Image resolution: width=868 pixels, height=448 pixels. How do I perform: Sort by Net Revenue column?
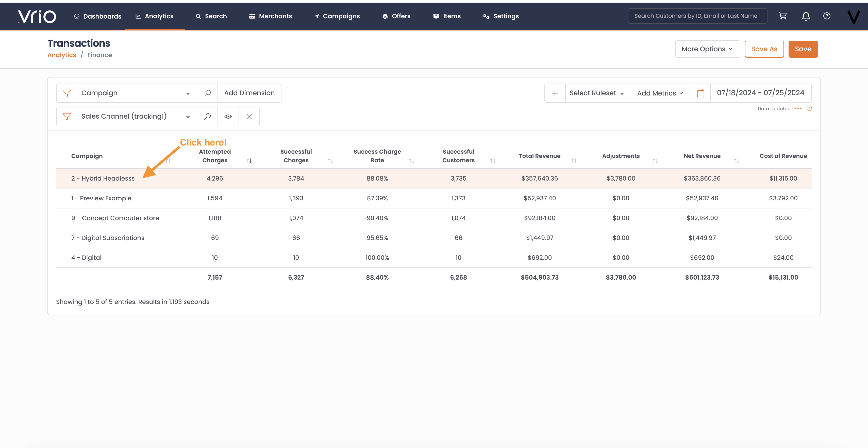tap(737, 161)
